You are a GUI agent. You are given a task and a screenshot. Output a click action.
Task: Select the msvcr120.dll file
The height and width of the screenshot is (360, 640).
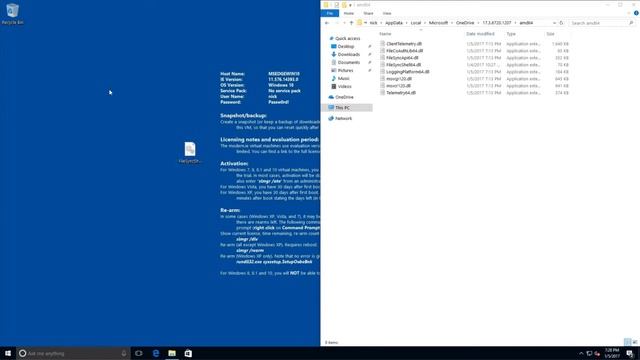398,86
